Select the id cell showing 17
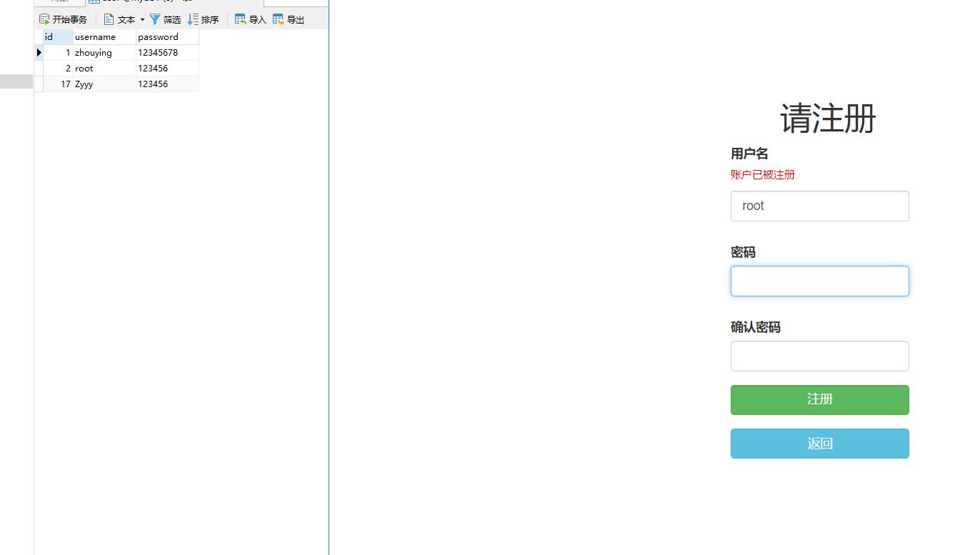 (58, 84)
